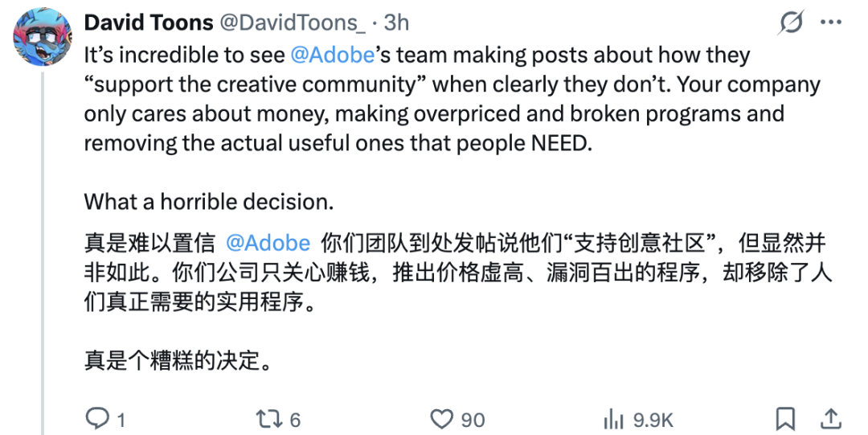Follow the @Adobe mention in English text
Screen dimensions: 868x435
point(333,55)
